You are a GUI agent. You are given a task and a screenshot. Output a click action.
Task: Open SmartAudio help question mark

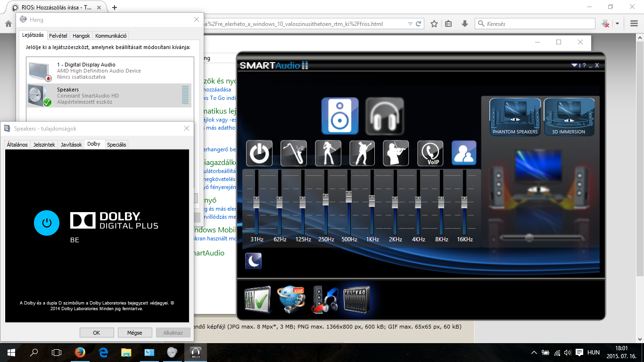coord(584,66)
